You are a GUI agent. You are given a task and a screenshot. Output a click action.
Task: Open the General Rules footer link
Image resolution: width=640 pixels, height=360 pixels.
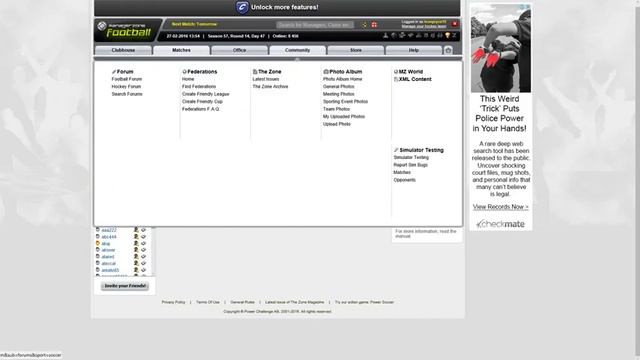pos(242,302)
